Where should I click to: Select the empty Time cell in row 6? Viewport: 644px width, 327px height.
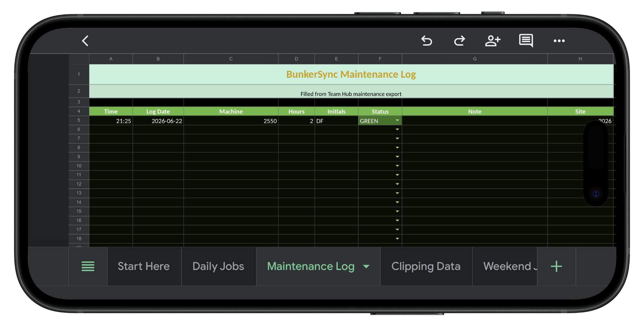[111, 130]
